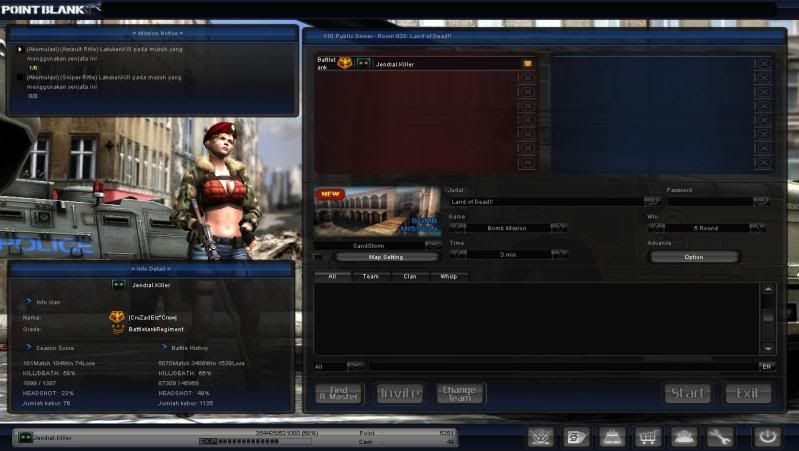Click the chat message input field
Image resolution: width=799 pixels, height=451 pixels.
[563, 366]
